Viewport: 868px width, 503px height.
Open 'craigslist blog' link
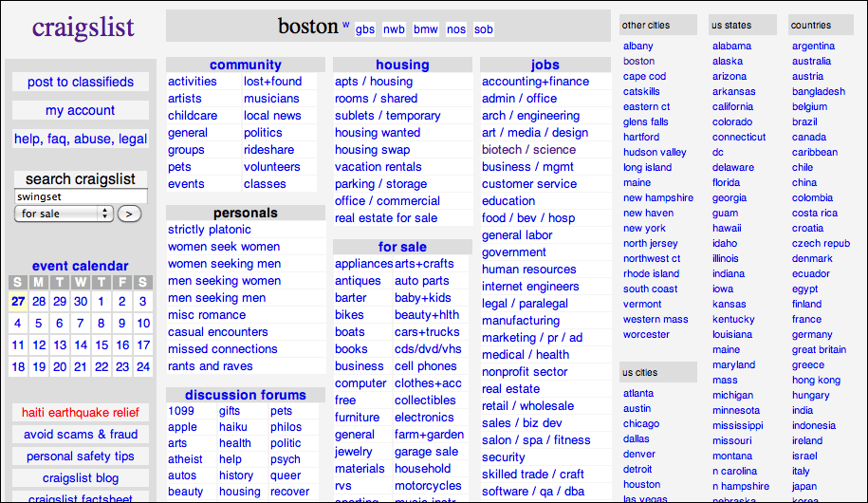click(x=81, y=478)
